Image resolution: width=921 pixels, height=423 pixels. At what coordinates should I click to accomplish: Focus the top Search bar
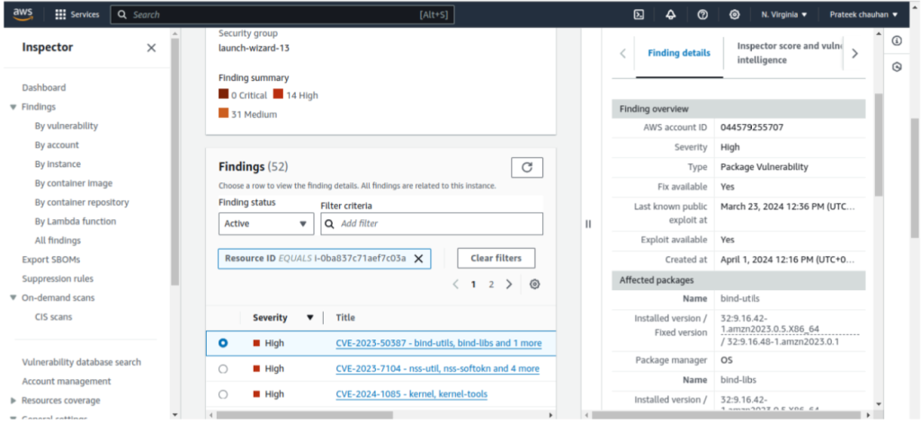click(x=282, y=15)
